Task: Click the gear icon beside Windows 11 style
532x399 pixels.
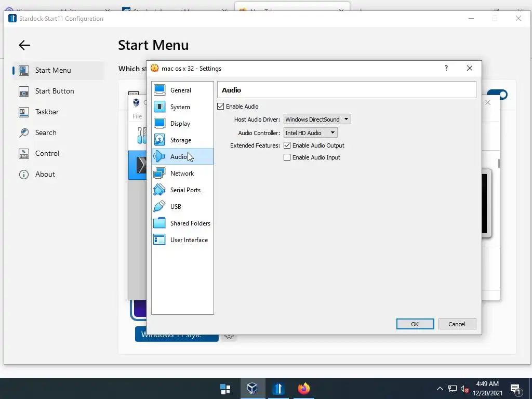Action: click(229, 335)
